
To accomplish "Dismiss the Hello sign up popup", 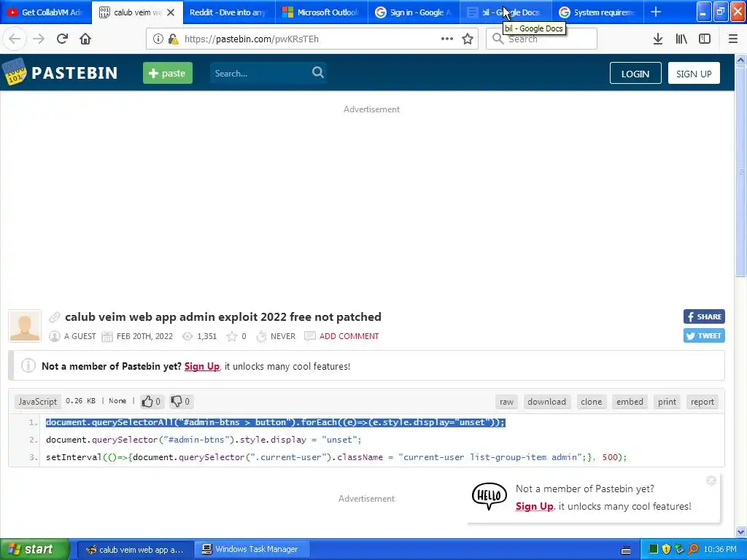I will [711, 481].
